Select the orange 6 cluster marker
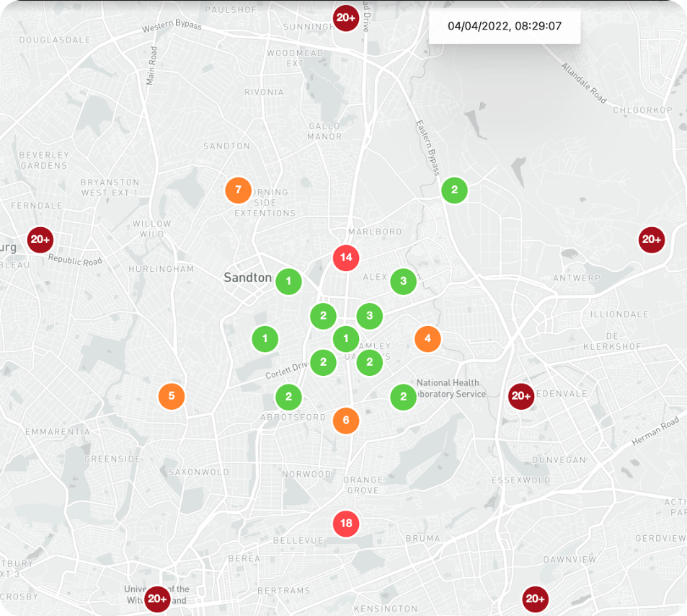 click(346, 421)
